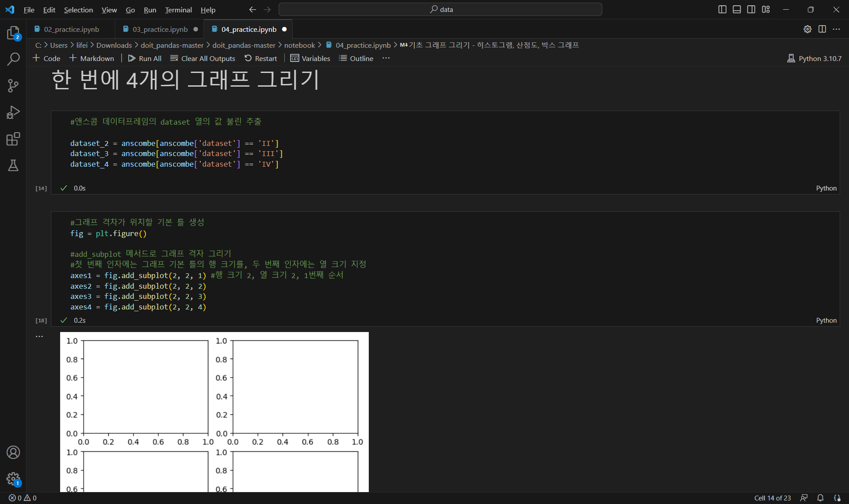Switch to 03_practice.ipynb tab
849x504 pixels.
[160, 29]
